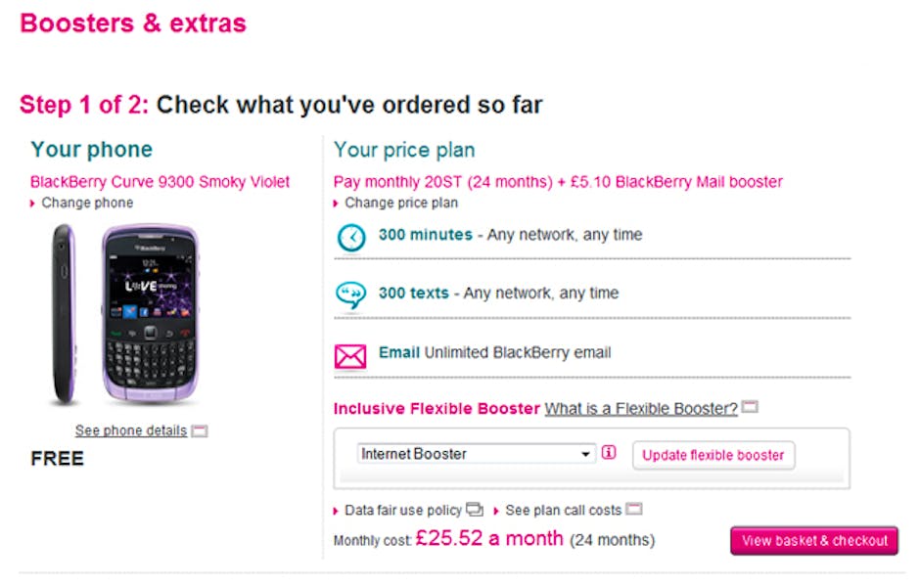
Task: Open the Data fair use policy link
Action: [402, 511]
